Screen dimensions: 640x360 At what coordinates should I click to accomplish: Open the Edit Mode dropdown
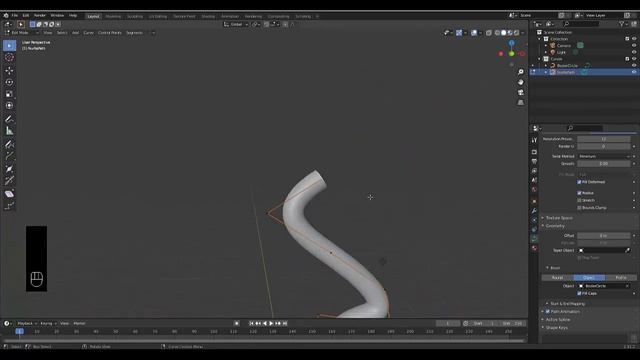pyautogui.click(x=22, y=33)
